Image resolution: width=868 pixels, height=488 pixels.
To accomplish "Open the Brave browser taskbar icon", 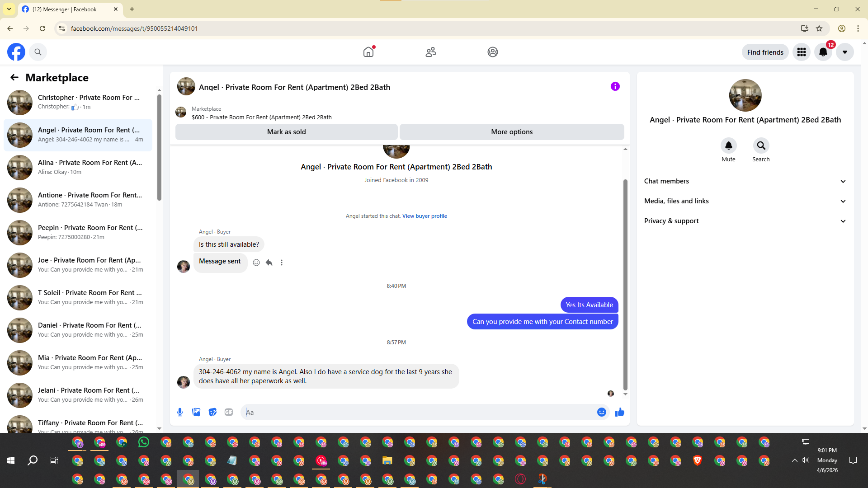I will 698,460.
